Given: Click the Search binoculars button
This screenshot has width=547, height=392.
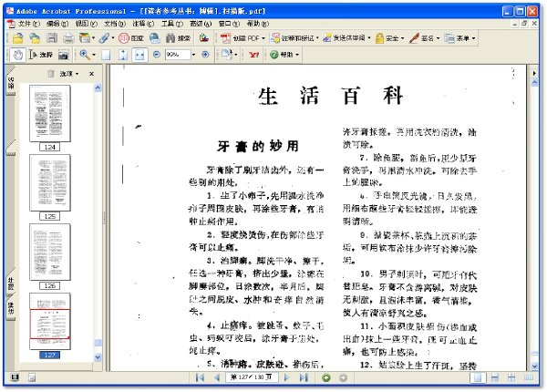Looking at the screenshot, I should pos(179,37).
